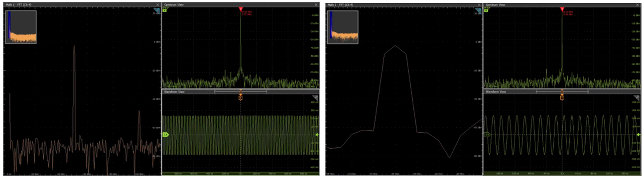Select the red peak marker above the dense-waveform Spectrum View
Screen dimensions: 644x179
pos(241,9)
